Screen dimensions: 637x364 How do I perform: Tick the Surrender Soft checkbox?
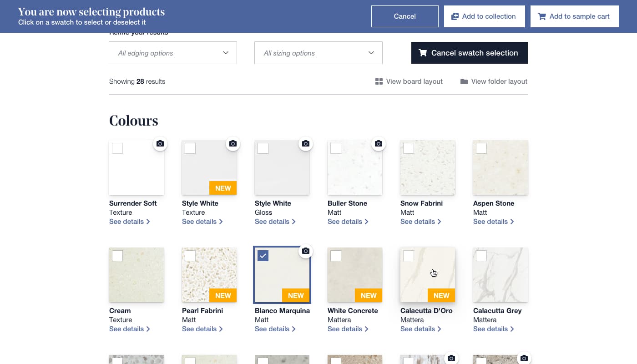[x=117, y=148]
